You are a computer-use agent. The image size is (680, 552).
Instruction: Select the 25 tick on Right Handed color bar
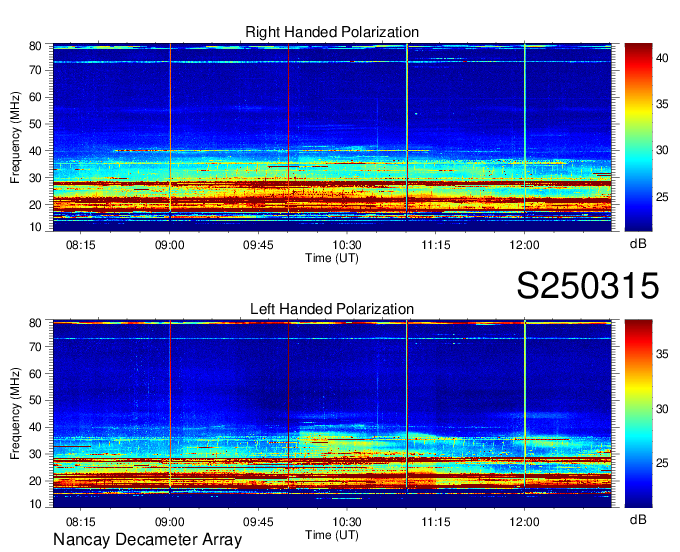pyautogui.click(x=662, y=197)
